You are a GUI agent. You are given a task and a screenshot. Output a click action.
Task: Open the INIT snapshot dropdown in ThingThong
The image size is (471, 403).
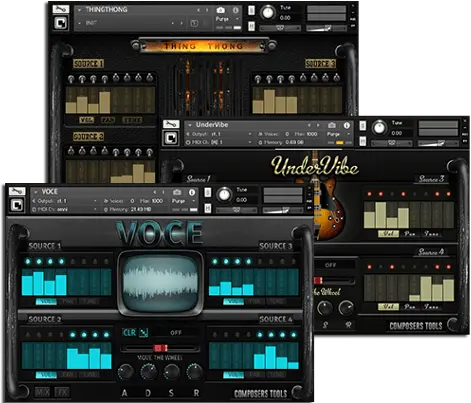click(79, 23)
